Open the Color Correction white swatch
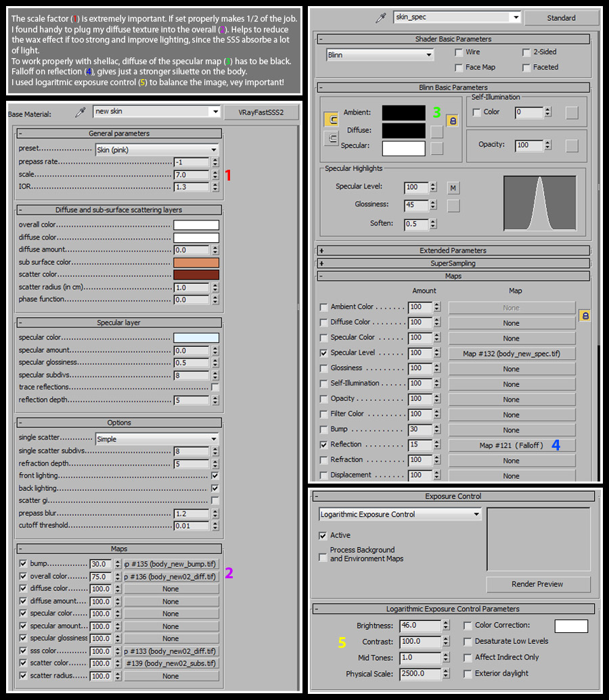Image resolution: width=609 pixels, height=700 pixels. tap(571, 626)
